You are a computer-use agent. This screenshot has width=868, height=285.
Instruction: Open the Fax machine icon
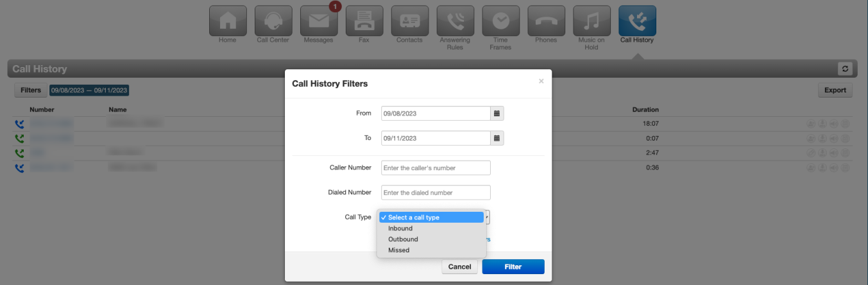(364, 21)
